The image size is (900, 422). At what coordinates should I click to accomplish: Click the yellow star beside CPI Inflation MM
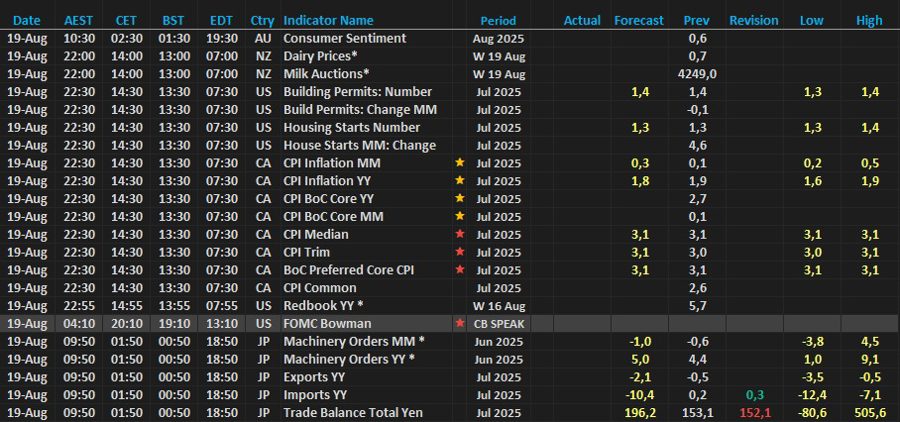(460, 163)
